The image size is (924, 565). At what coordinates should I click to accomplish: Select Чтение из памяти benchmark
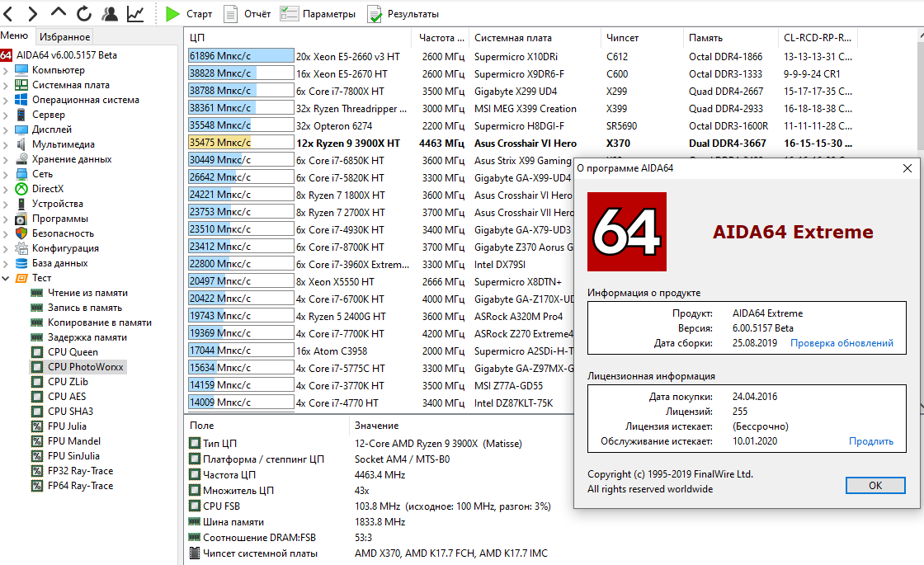(87, 293)
